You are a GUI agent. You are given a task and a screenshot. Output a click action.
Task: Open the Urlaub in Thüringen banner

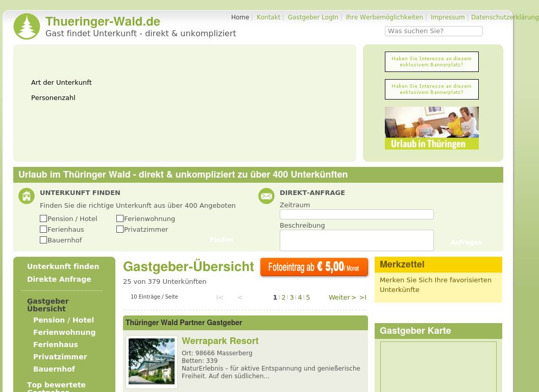pos(431,128)
